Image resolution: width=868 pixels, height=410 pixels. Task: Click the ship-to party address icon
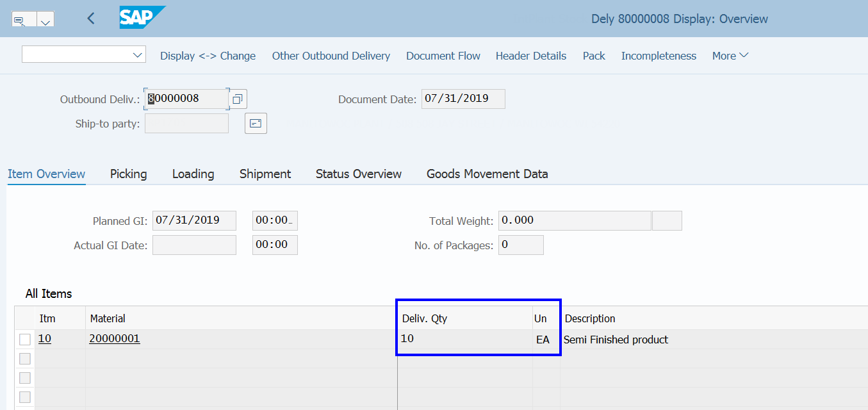256,124
